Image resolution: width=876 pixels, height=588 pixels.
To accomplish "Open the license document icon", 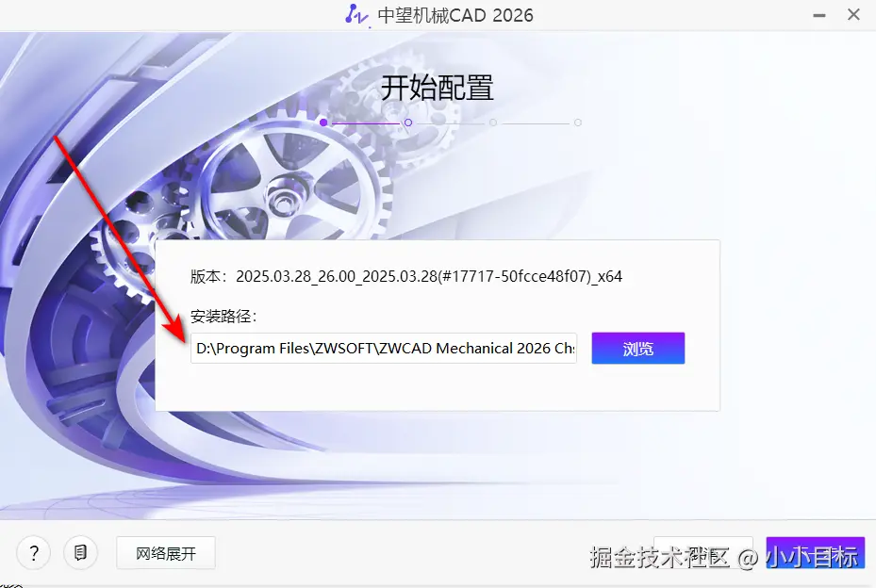I will (x=80, y=553).
